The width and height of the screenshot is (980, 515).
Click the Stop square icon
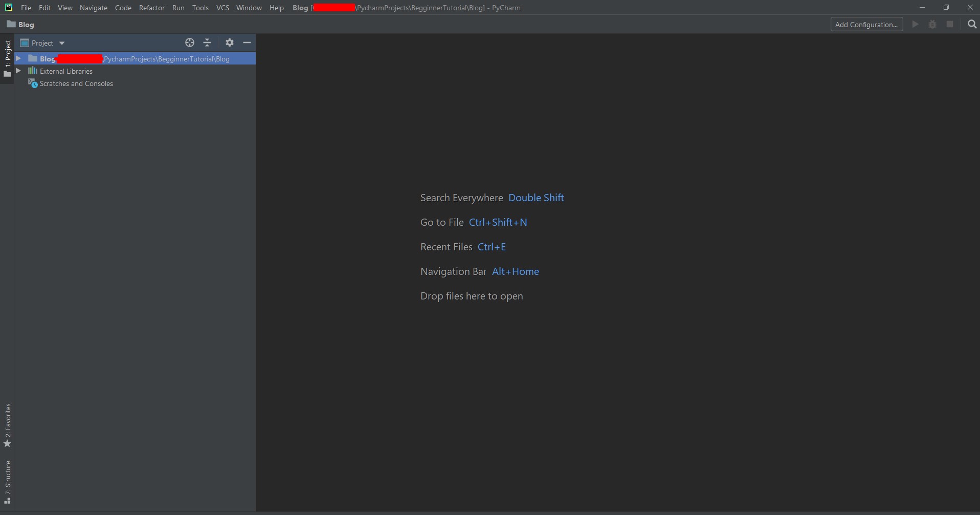(950, 25)
